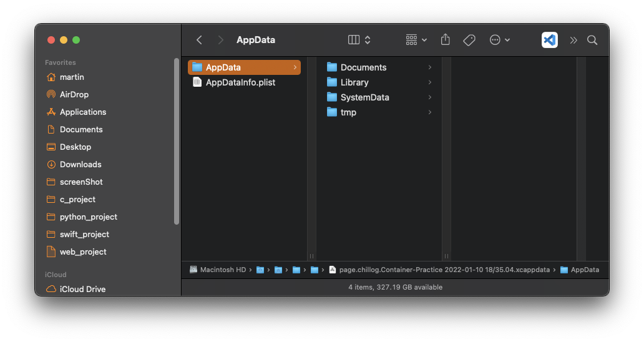Click the second column resize handle
The width and height of the screenshot is (644, 342).
(x=446, y=256)
